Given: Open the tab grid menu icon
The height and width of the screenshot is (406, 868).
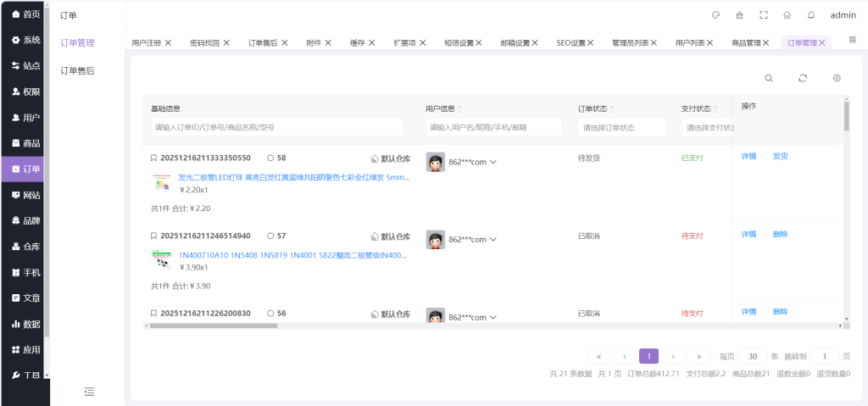Looking at the screenshot, I should 853,39.
